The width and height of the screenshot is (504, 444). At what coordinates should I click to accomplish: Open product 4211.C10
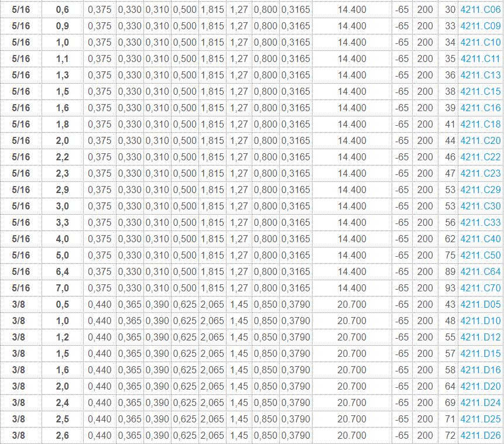point(480,43)
